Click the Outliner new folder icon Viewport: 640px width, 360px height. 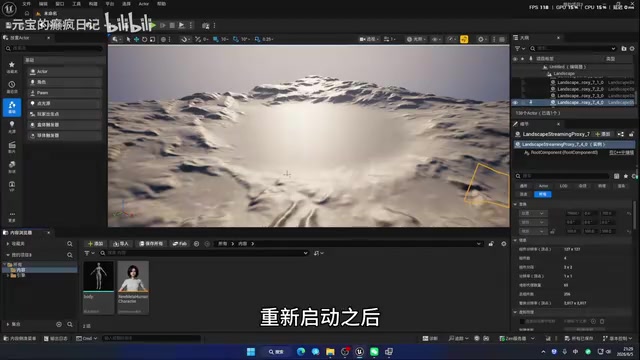[624, 49]
